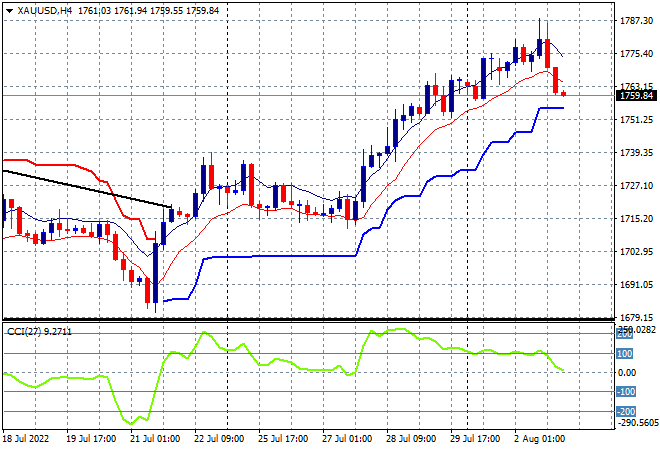
Task: Click the OHLC values 1761.03 1761.94 1759.55 1759.84
Action: tap(149, 11)
